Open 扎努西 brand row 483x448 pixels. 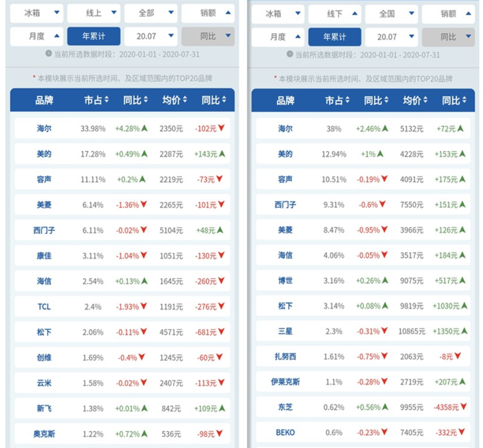[x=363, y=357]
